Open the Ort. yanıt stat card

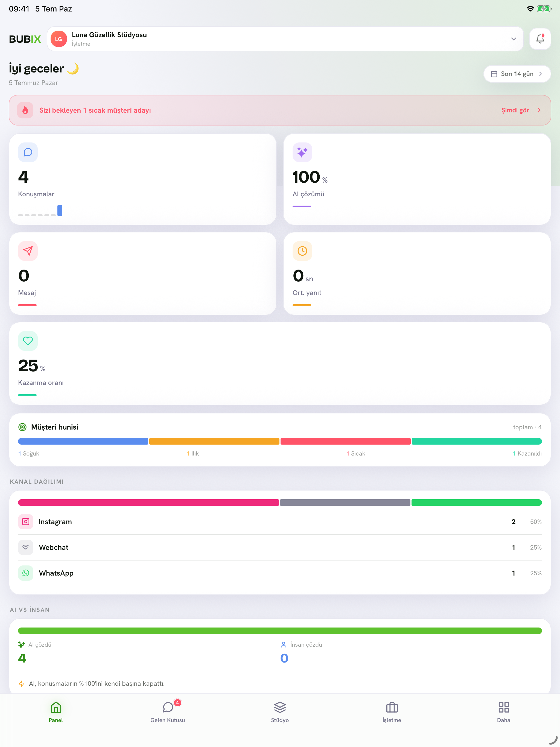417,273
